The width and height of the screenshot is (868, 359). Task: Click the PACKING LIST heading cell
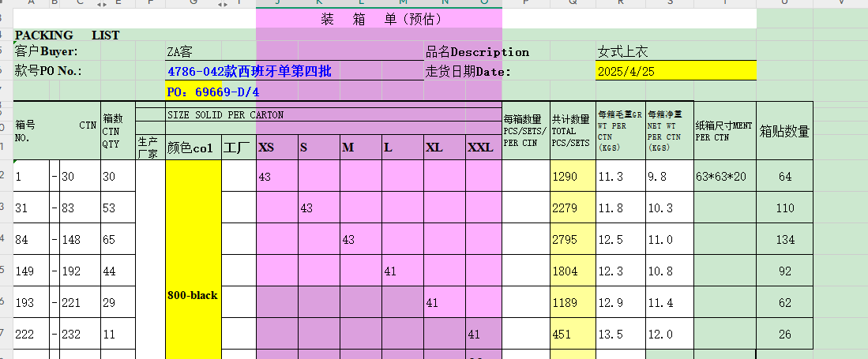pyautogui.click(x=67, y=36)
